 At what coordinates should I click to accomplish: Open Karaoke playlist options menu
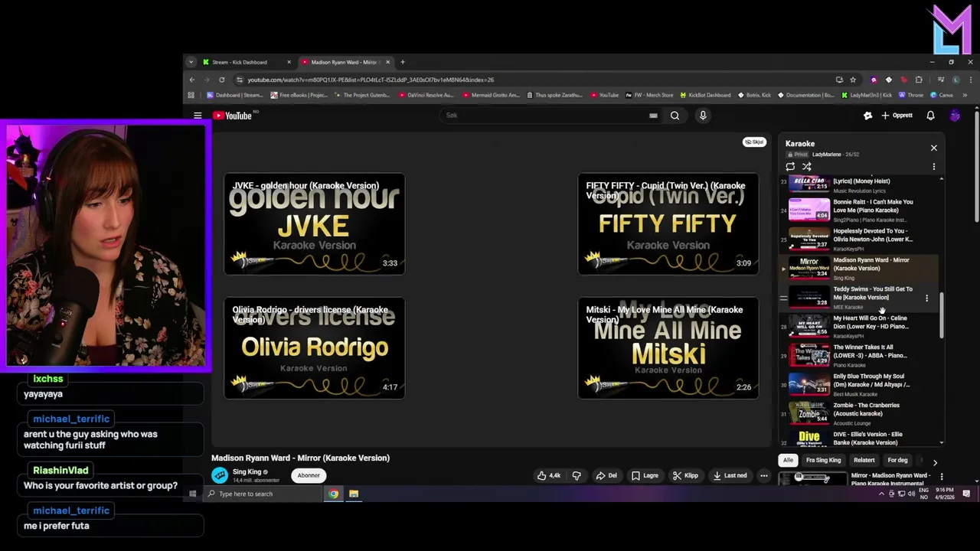933,166
